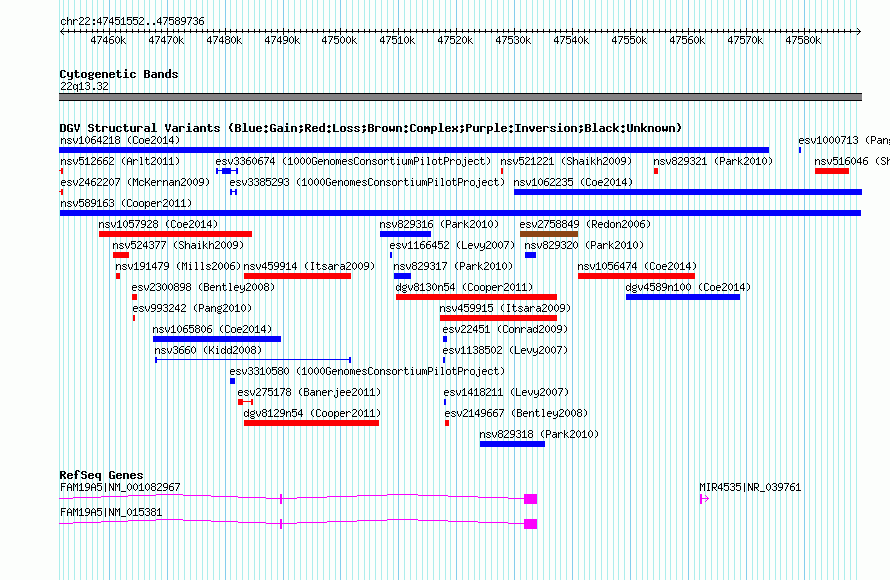
Task: Click the nsv1056474 (Coe2014) loss bar
Action: (636, 276)
